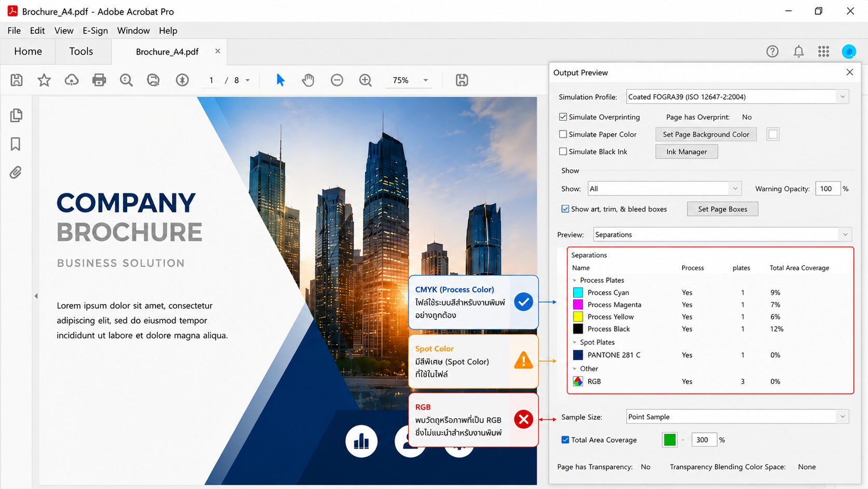Click the green coverage warning color swatch
Image resolution: width=868 pixels, height=489 pixels.
tap(670, 440)
